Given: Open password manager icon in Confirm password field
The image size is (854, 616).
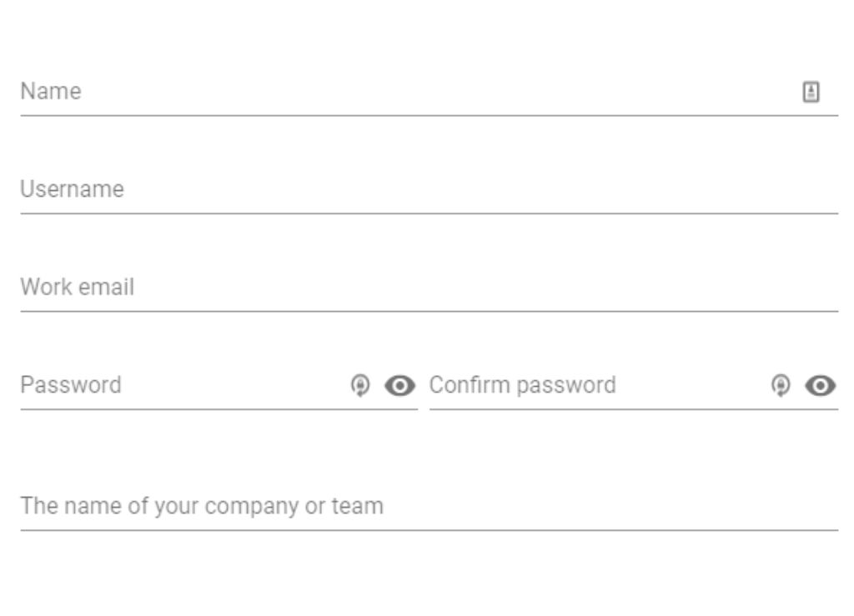Looking at the screenshot, I should pyautogui.click(x=781, y=385).
